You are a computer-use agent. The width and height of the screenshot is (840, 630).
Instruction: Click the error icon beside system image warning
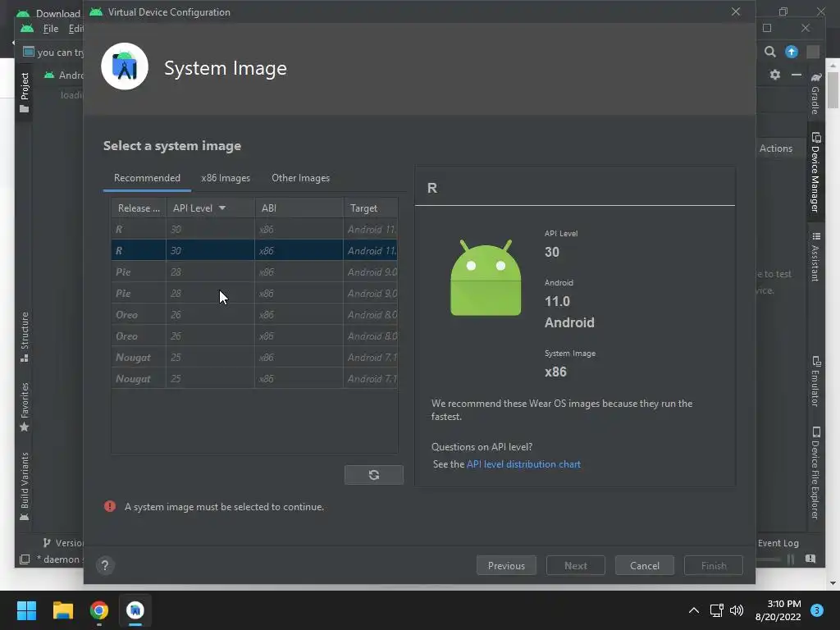(110, 506)
